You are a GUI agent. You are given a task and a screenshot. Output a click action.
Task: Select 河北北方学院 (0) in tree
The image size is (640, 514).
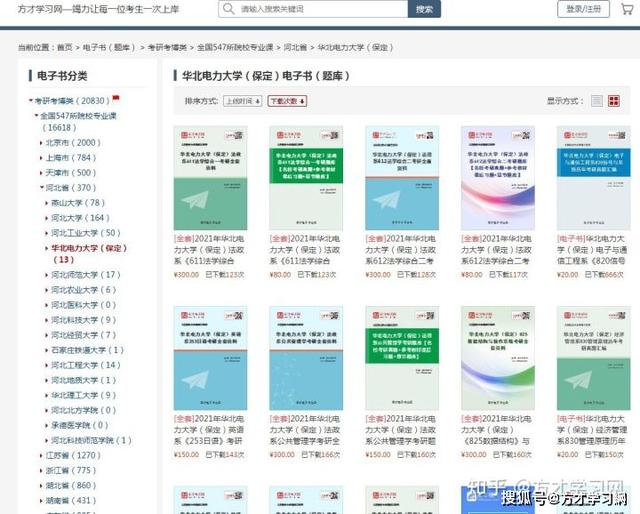click(83, 411)
